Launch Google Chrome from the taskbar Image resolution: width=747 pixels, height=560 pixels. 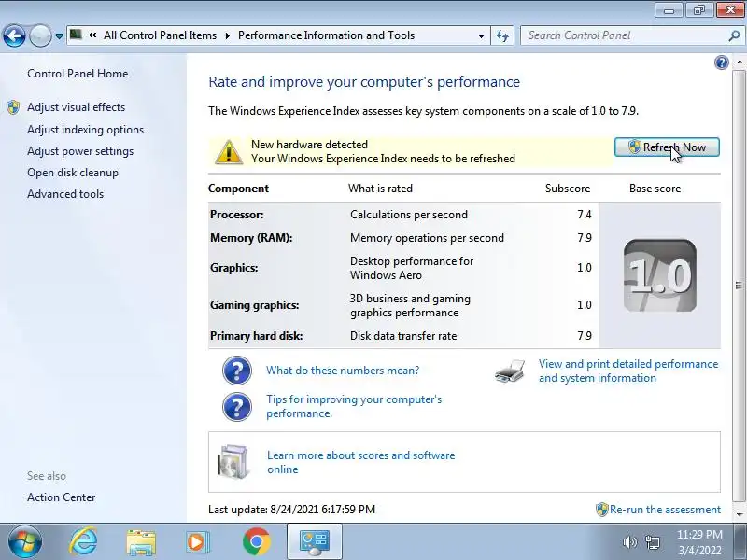click(256, 542)
